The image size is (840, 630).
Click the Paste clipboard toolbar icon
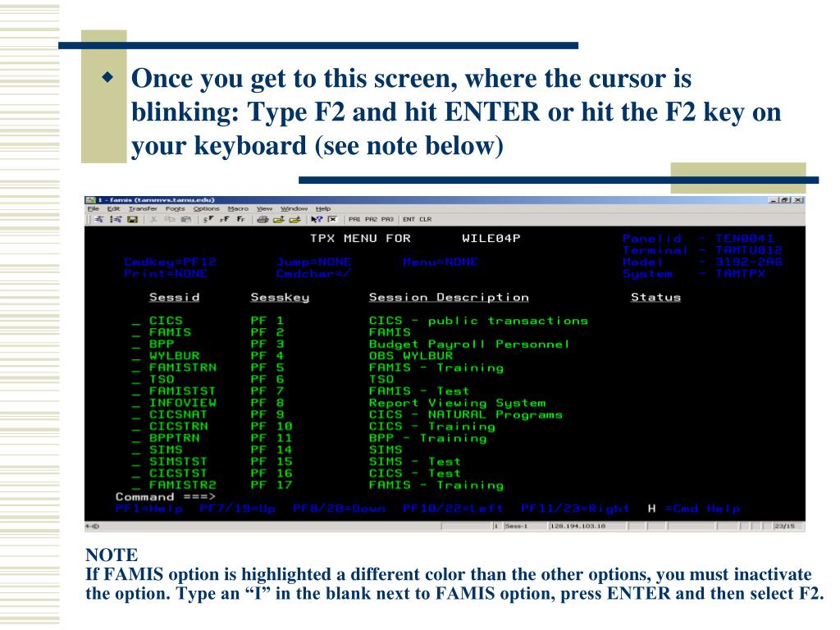pyautogui.click(x=186, y=219)
